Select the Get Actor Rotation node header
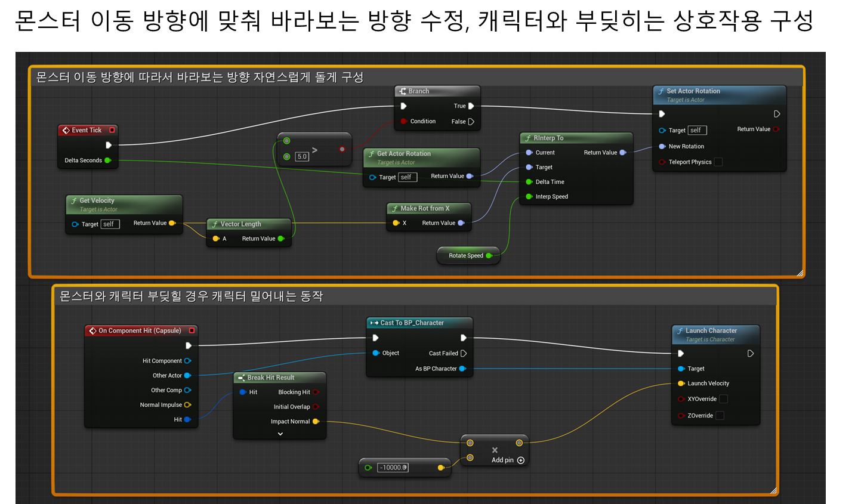 [x=422, y=157]
